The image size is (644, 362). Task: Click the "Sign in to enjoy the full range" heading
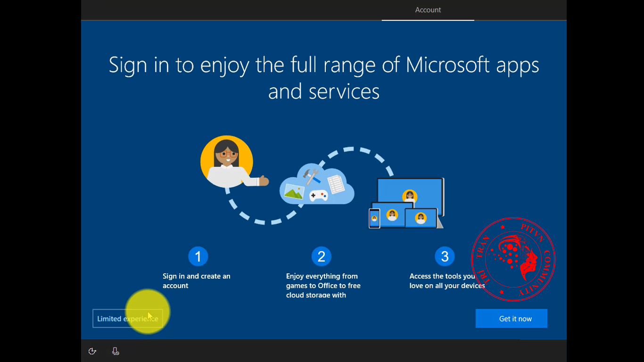[324, 78]
